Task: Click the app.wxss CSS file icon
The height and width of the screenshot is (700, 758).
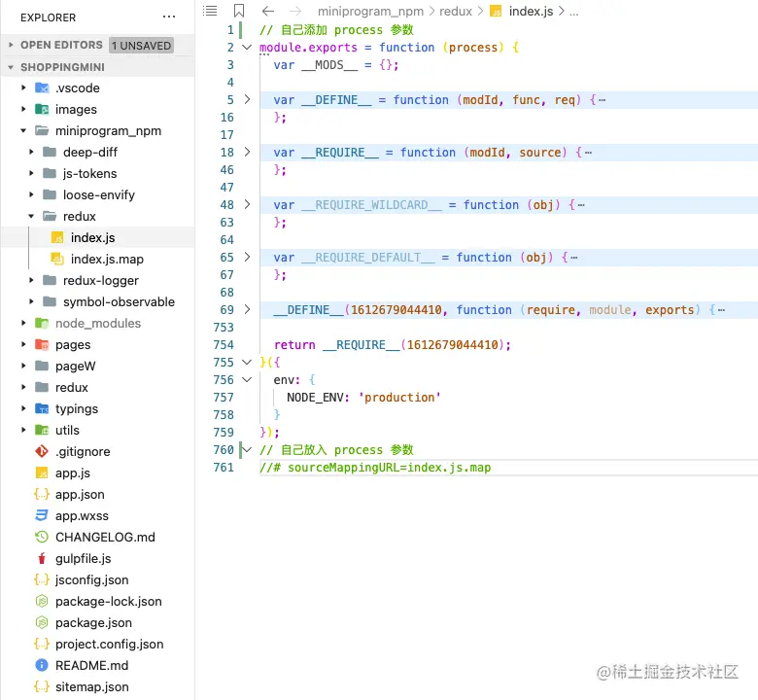Action: point(42,515)
